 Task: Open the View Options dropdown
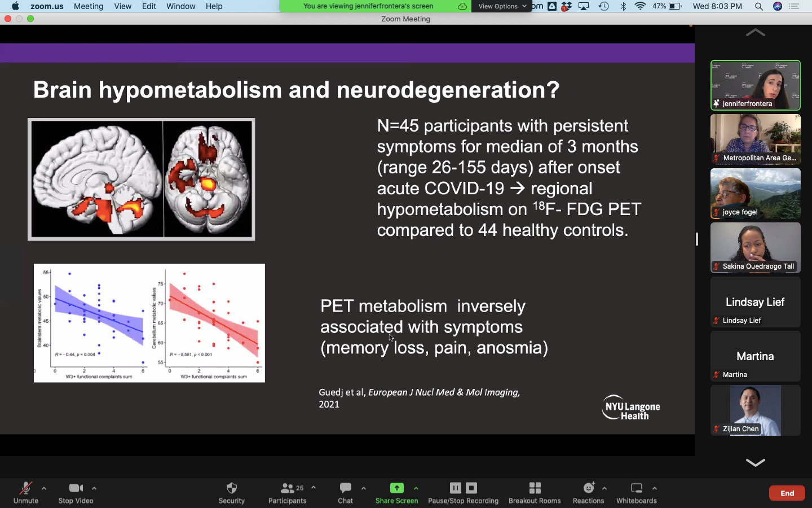click(502, 6)
